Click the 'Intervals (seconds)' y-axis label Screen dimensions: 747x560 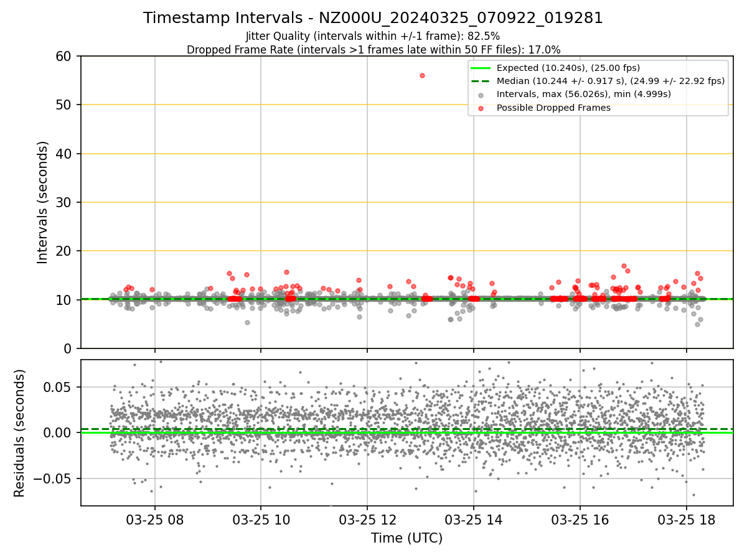click(x=43, y=202)
